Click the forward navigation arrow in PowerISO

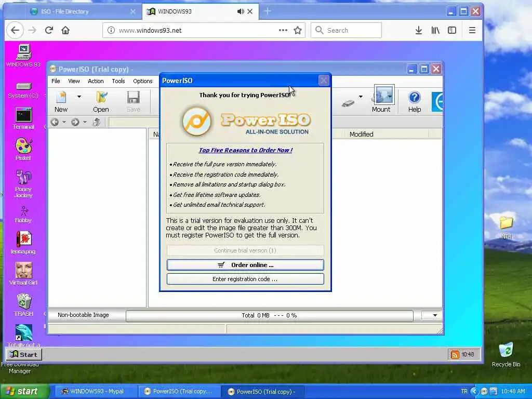tap(75, 122)
